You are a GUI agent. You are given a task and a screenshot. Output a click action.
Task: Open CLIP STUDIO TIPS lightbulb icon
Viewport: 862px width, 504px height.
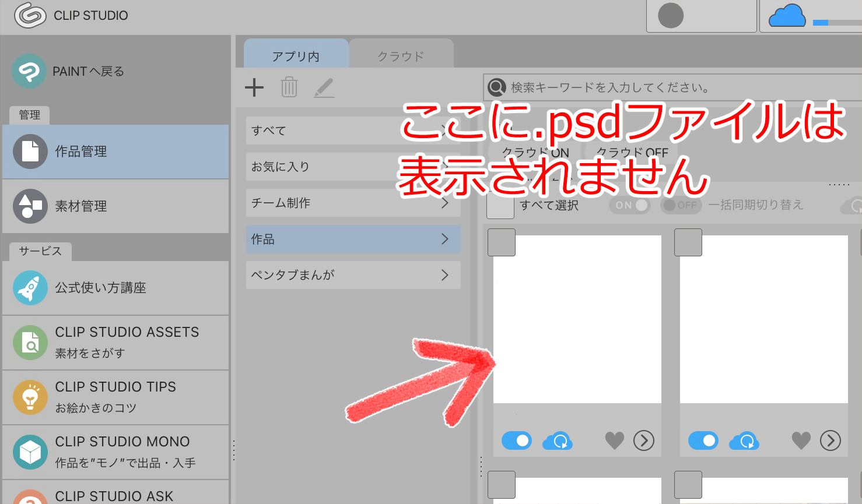click(30, 397)
